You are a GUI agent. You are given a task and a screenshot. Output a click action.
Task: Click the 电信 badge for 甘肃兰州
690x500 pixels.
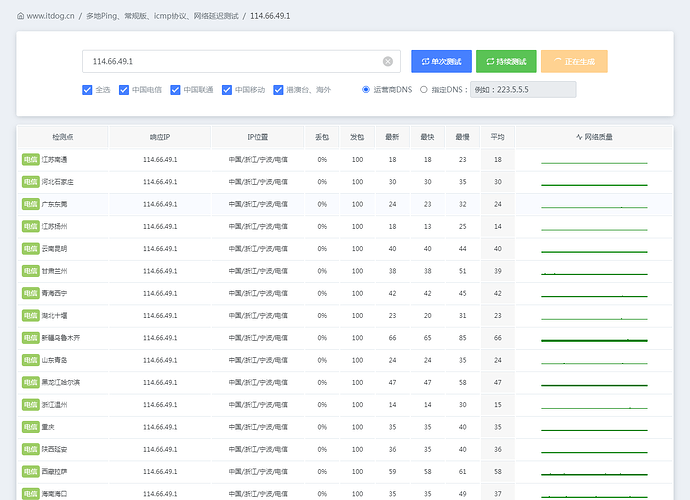click(x=30, y=271)
